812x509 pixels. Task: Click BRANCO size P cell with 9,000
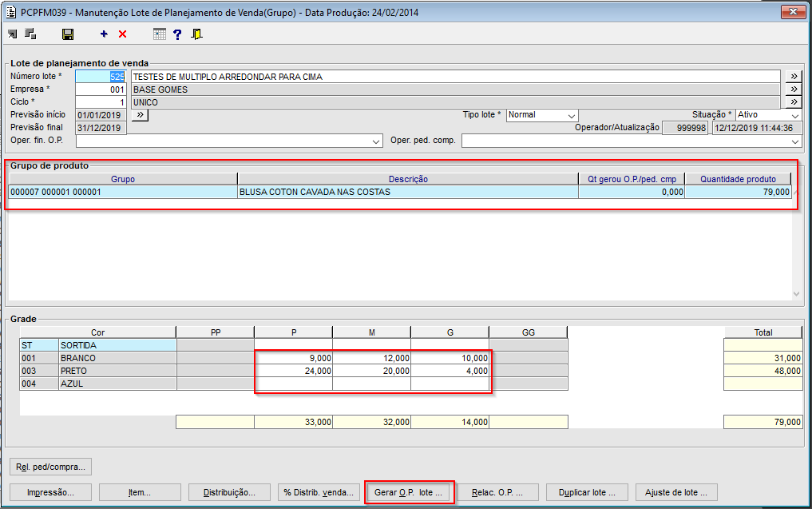[x=294, y=358]
